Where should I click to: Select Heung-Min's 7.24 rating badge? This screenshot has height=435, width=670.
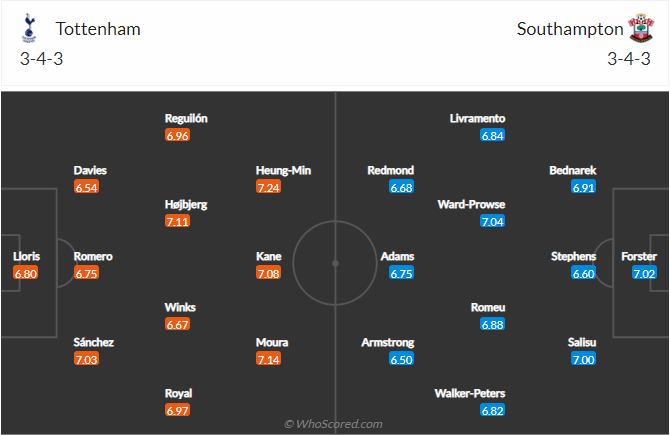(x=268, y=187)
